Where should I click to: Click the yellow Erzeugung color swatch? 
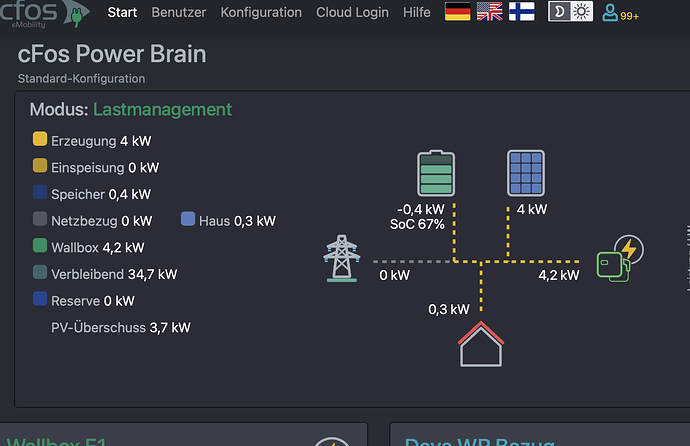pyautogui.click(x=40, y=139)
